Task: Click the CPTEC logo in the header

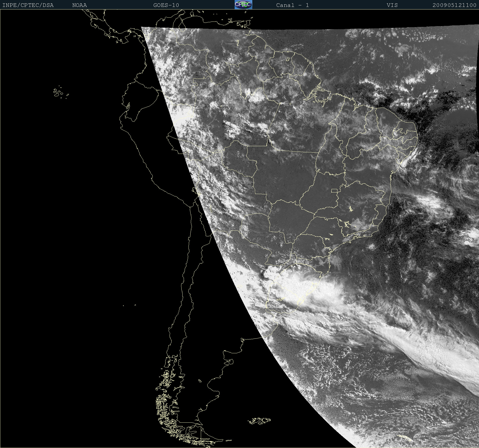Action: (243, 5)
